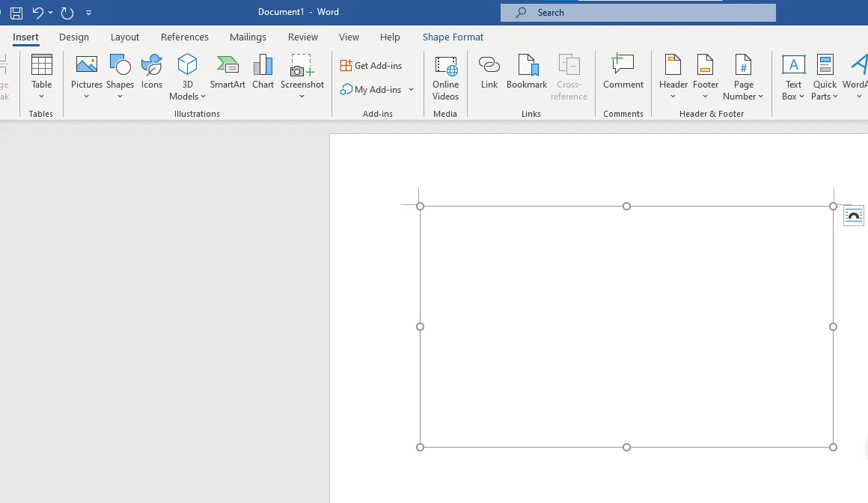
Task: Insert a Bookmark
Action: (527, 72)
